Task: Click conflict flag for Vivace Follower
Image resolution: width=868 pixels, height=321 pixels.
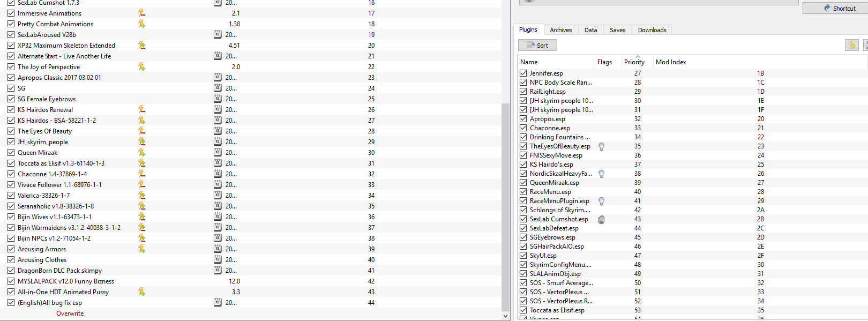Action: click(141, 184)
